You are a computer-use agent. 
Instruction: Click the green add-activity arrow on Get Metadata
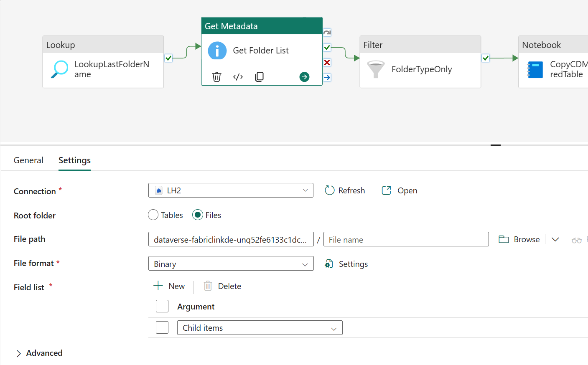point(304,77)
